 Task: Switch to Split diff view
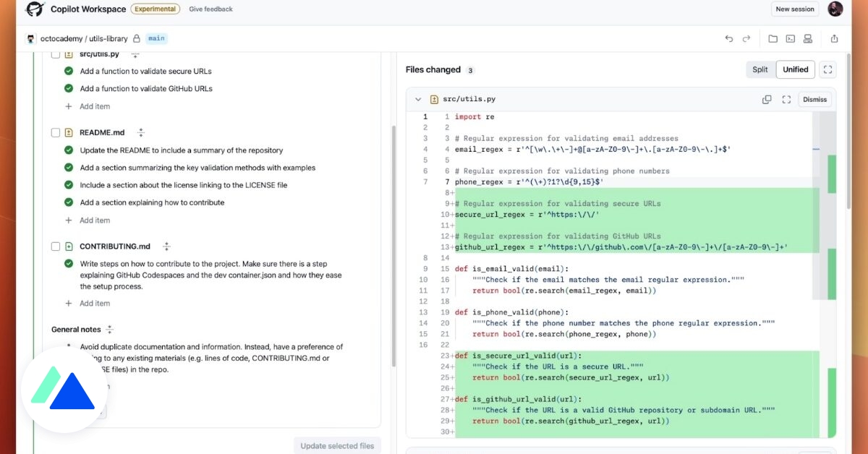(759, 69)
